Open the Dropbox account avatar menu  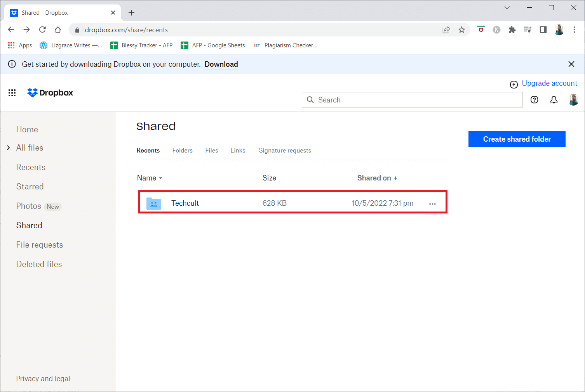(x=573, y=100)
